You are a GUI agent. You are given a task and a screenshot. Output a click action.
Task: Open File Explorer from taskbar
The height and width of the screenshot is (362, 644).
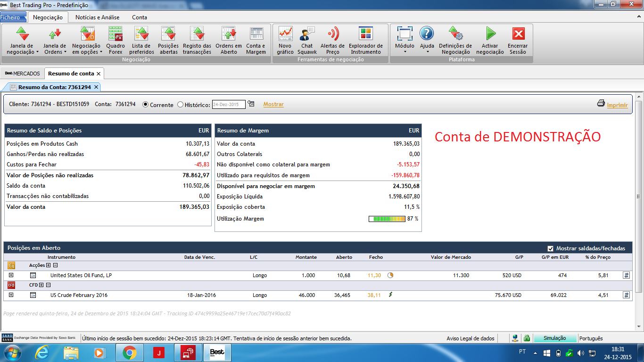[71, 352]
